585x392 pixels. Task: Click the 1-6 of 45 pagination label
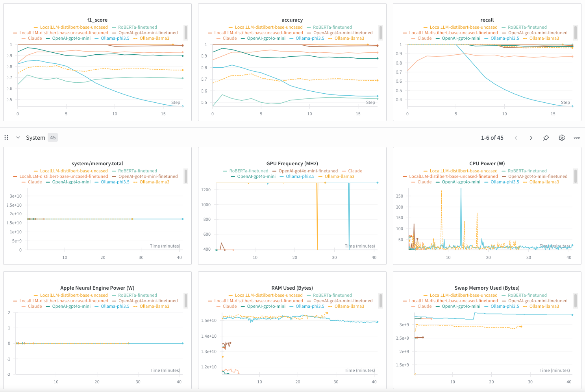(x=492, y=138)
